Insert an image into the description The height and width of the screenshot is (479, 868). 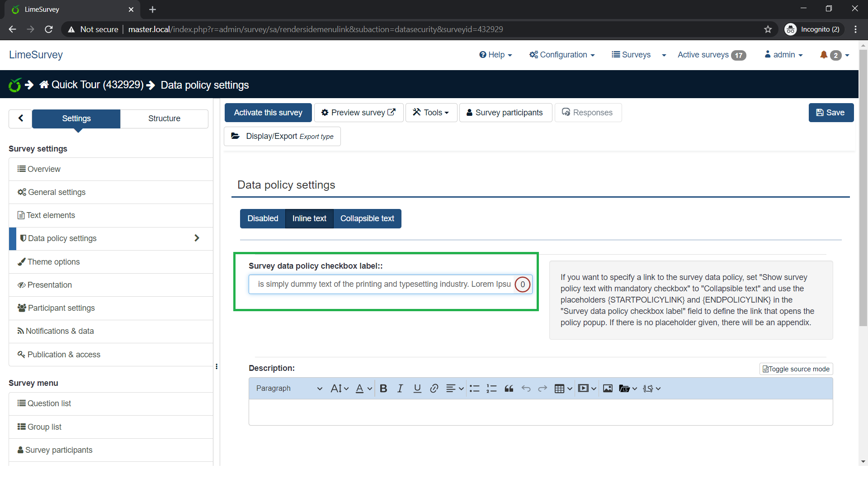click(608, 389)
